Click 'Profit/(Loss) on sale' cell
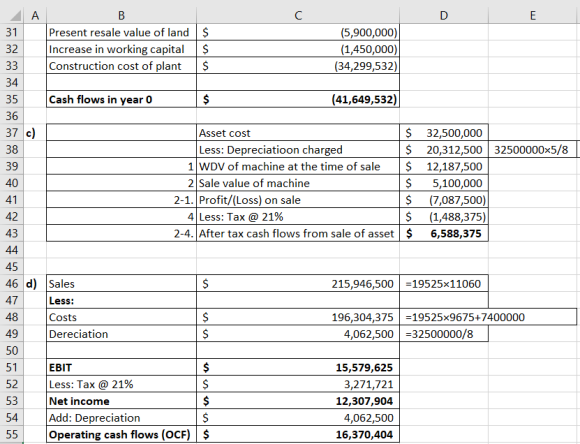This screenshot has height=444, width=580. 298,200
